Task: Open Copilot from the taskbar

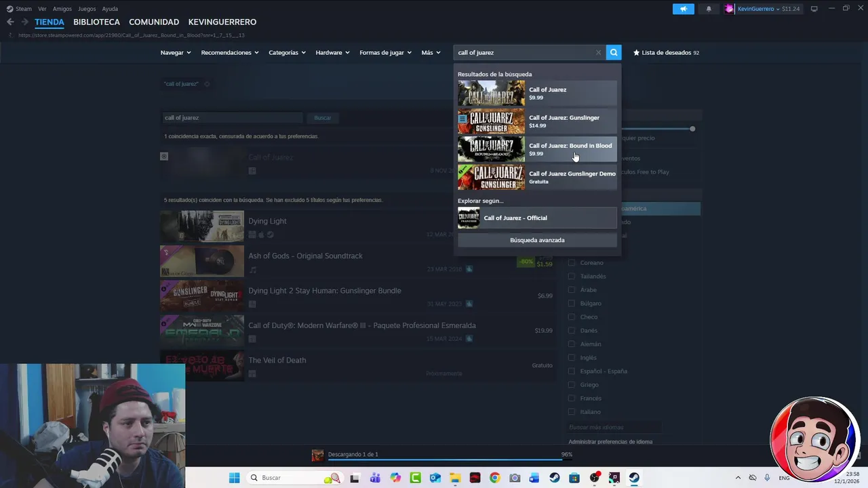Action: point(395,478)
